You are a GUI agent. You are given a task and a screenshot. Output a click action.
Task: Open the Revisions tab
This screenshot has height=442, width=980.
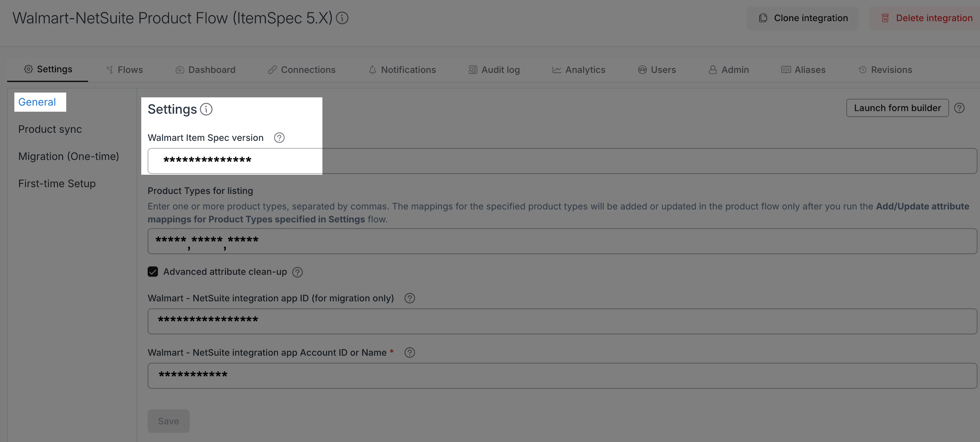coord(885,70)
